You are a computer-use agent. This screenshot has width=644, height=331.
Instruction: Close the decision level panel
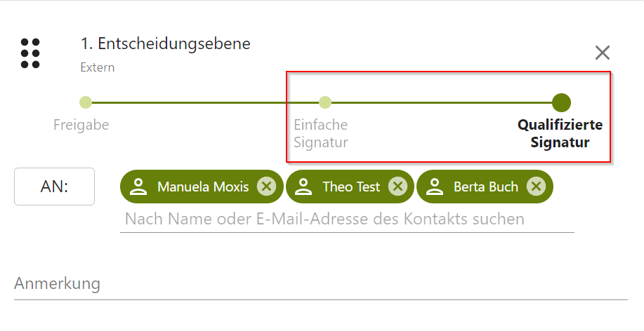pos(602,53)
